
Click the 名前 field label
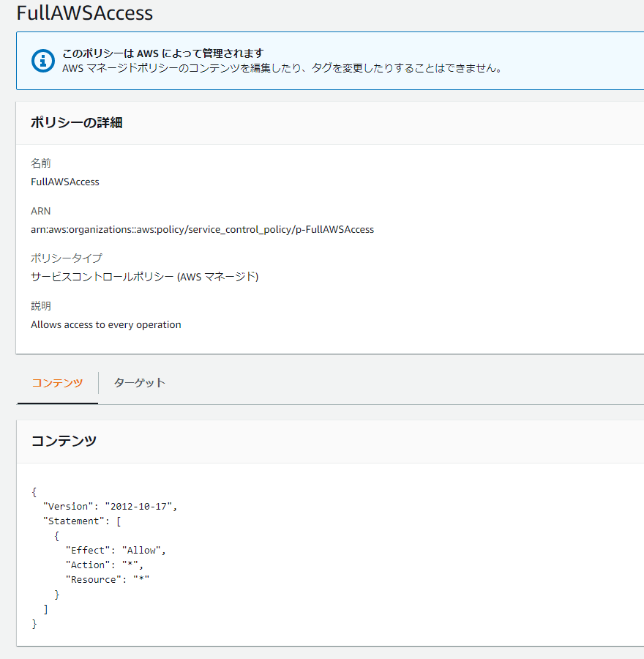pos(41,163)
